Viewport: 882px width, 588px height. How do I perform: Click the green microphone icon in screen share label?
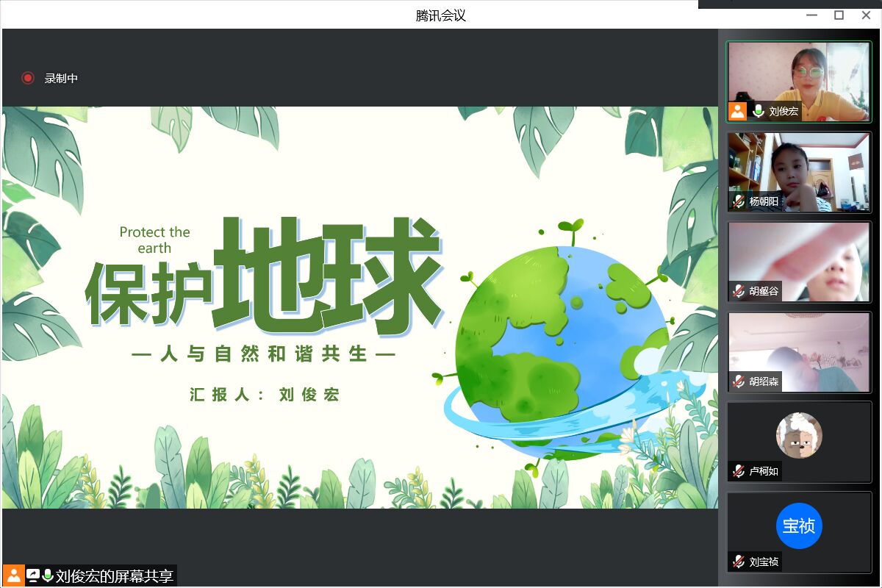(48, 576)
